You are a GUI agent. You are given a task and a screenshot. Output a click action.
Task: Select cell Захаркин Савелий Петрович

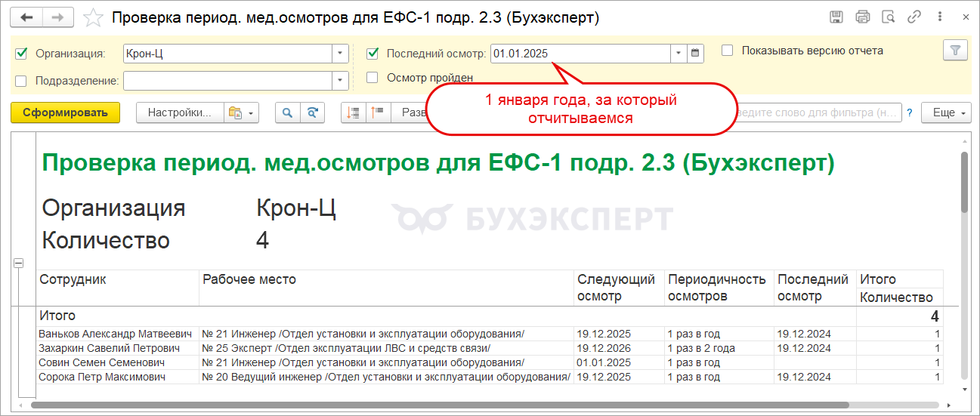coord(118,348)
